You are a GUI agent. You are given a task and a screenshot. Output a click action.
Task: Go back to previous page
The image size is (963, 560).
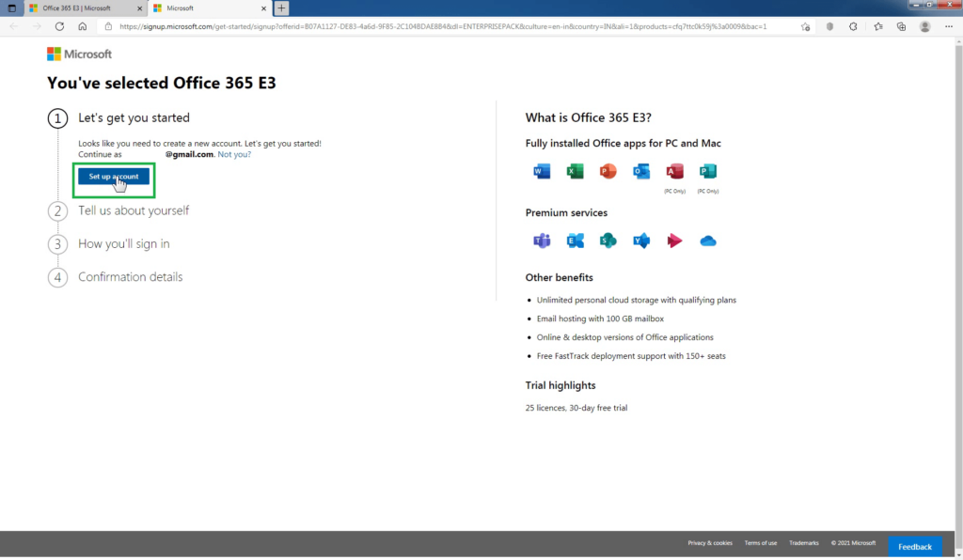(x=14, y=26)
